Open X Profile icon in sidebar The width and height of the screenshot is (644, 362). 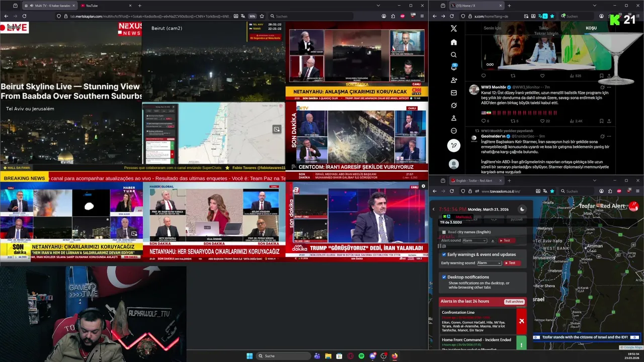tap(454, 118)
